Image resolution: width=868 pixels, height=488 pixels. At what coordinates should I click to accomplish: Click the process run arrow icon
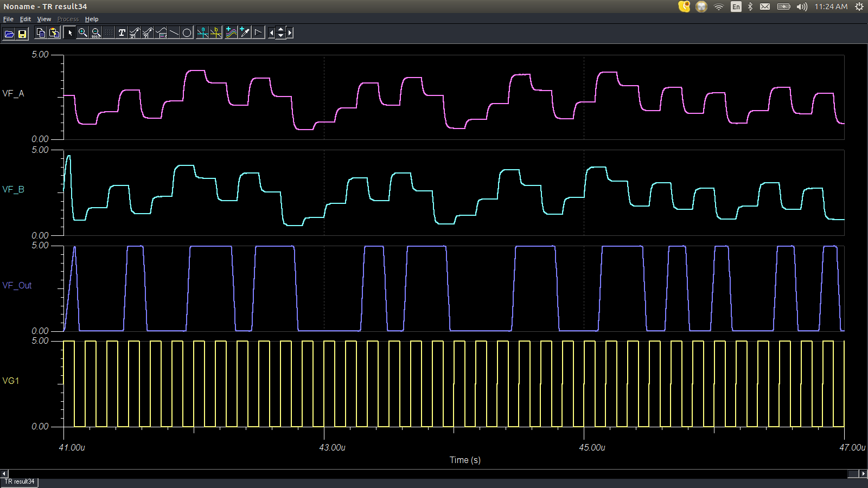pyautogui.click(x=258, y=33)
